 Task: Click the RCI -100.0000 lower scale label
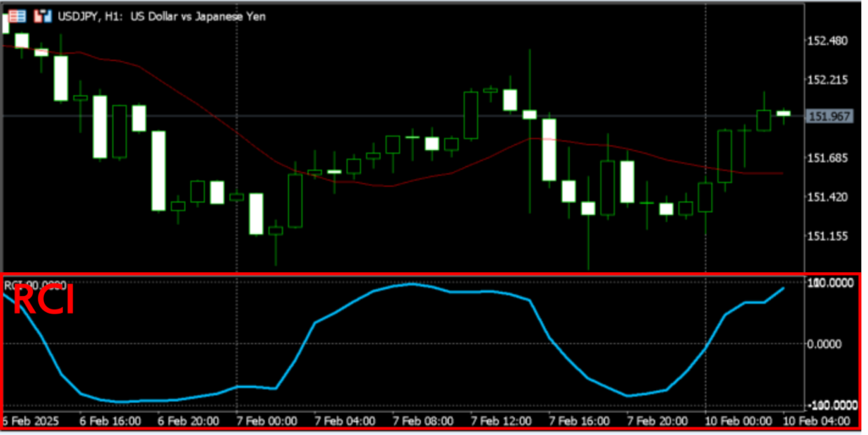click(830, 404)
